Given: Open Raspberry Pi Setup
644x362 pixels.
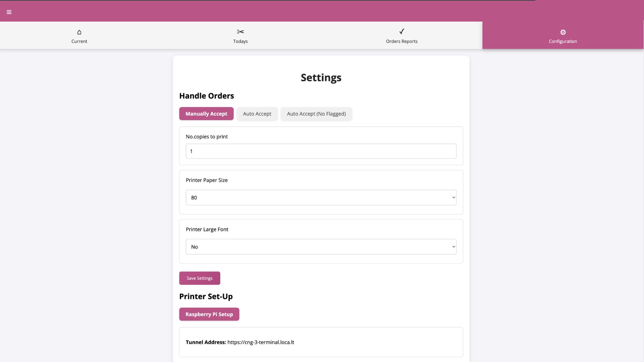Looking at the screenshot, I should (209, 314).
